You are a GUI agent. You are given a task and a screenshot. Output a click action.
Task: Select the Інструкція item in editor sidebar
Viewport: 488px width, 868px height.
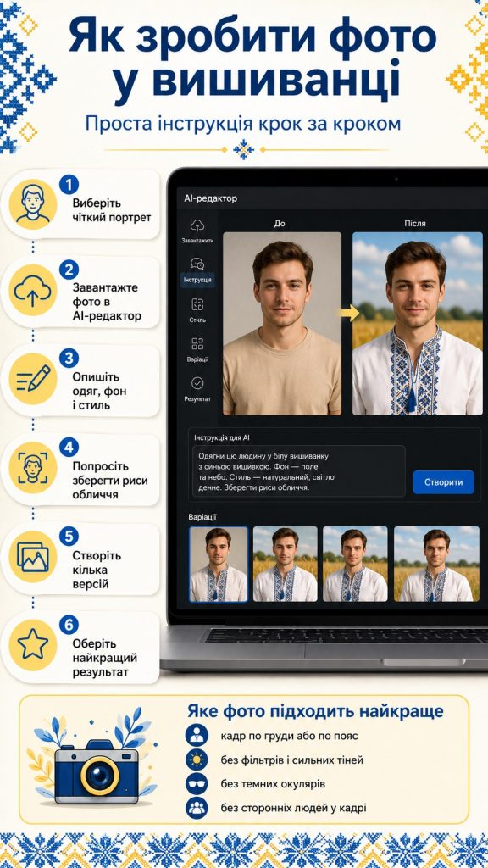click(x=197, y=271)
